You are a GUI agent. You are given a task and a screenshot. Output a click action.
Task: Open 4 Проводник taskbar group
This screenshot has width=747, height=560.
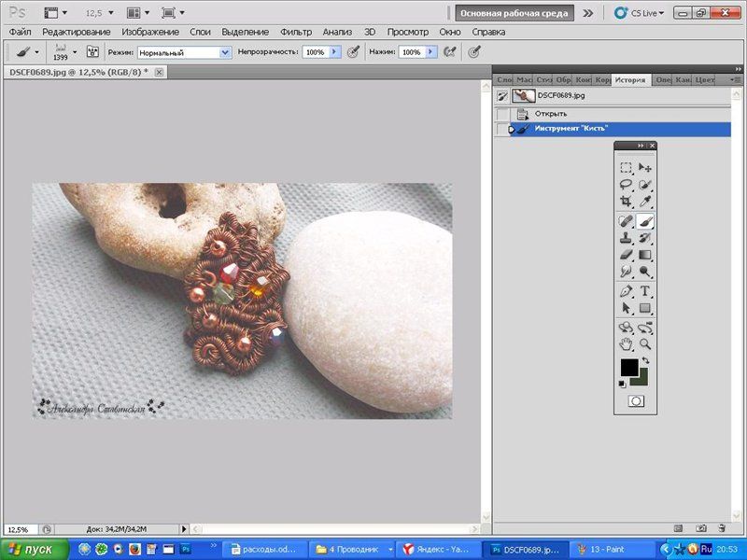pos(353,550)
